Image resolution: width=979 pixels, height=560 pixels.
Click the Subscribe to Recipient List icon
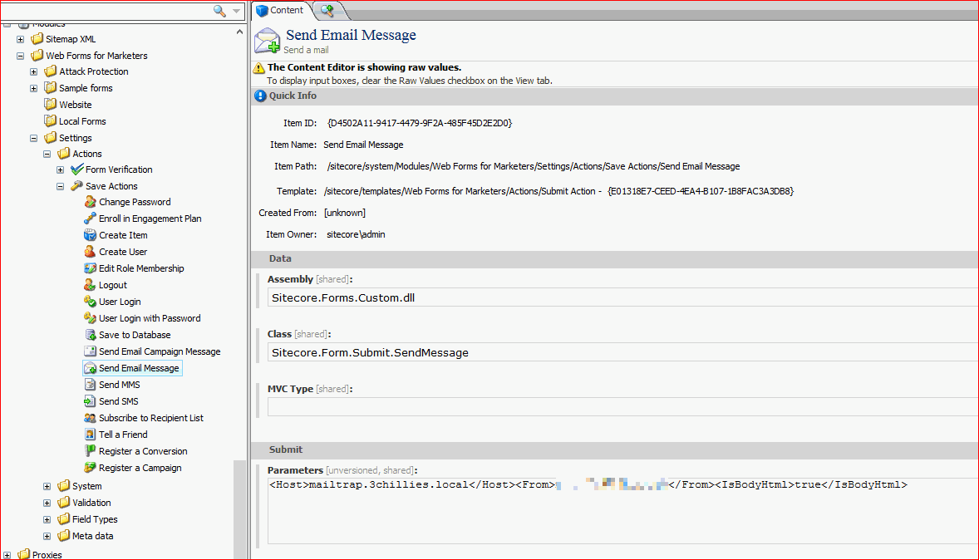click(x=90, y=418)
